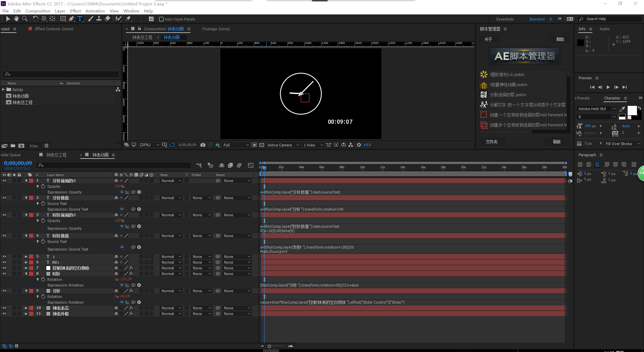Hide the 分针前面的0 layer
This screenshot has height=352, width=644.
point(4,181)
